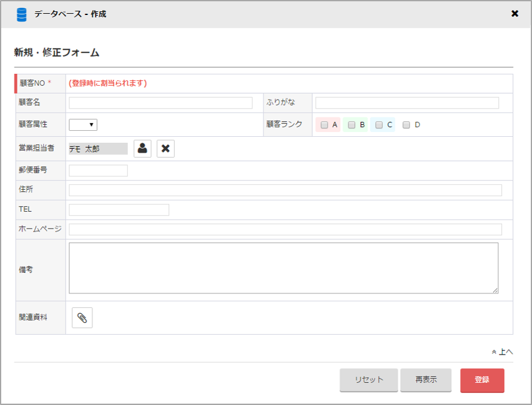This screenshot has height=405, width=532.
Task: Open user picker for 営業担当者
Action: pyautogui.click(x=143, y=149)
